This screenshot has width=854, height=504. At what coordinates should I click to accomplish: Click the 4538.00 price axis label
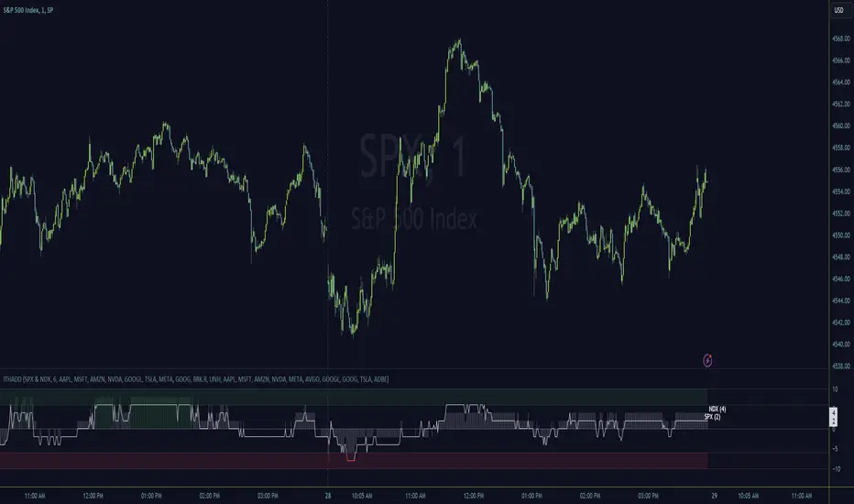click(x=841, y=367)
